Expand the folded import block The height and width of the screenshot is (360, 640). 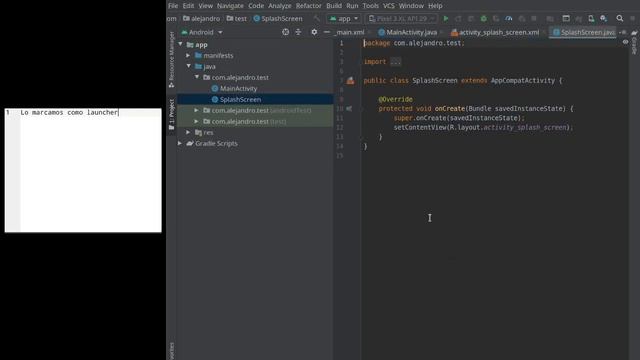click(395, 62)
